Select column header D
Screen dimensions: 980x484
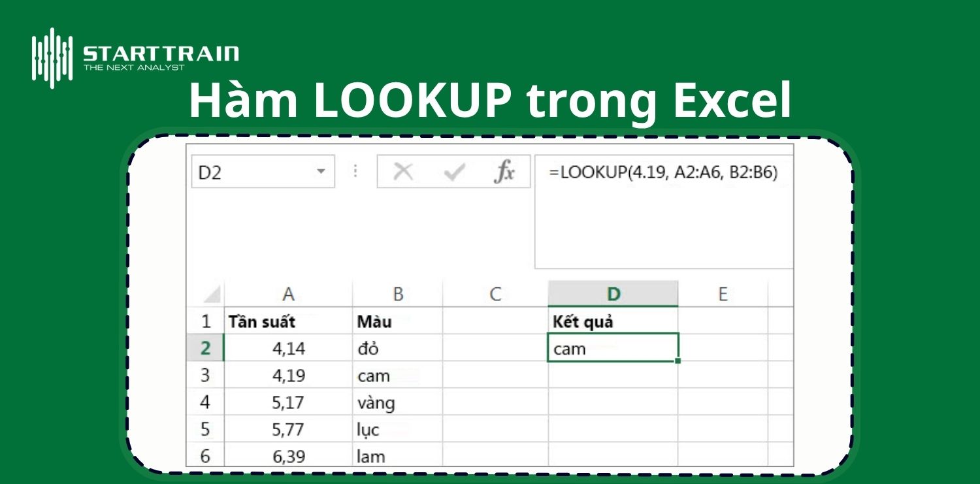613,293
